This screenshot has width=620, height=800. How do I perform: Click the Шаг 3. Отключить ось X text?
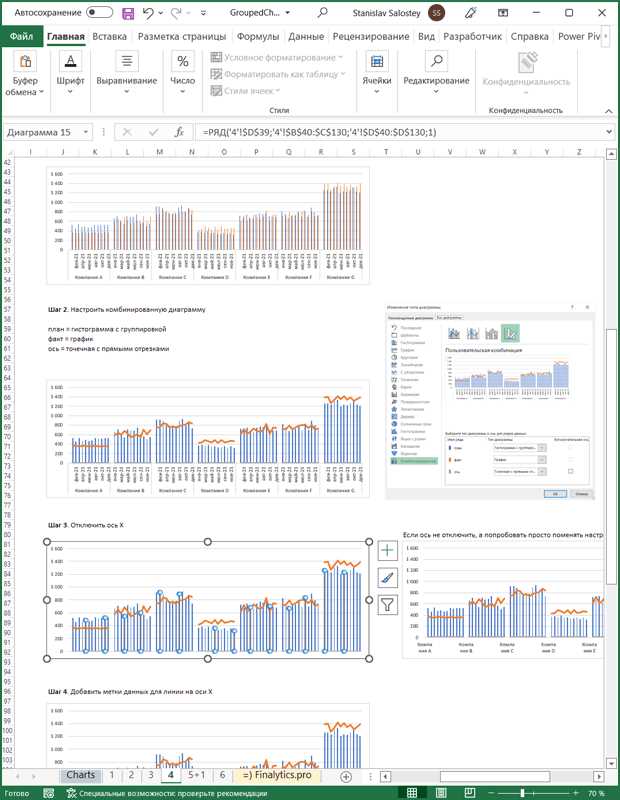click(86, 525)
